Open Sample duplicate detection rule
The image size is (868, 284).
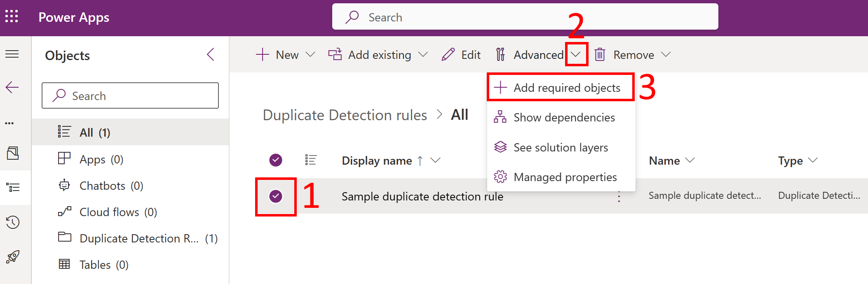coord(422,196)
